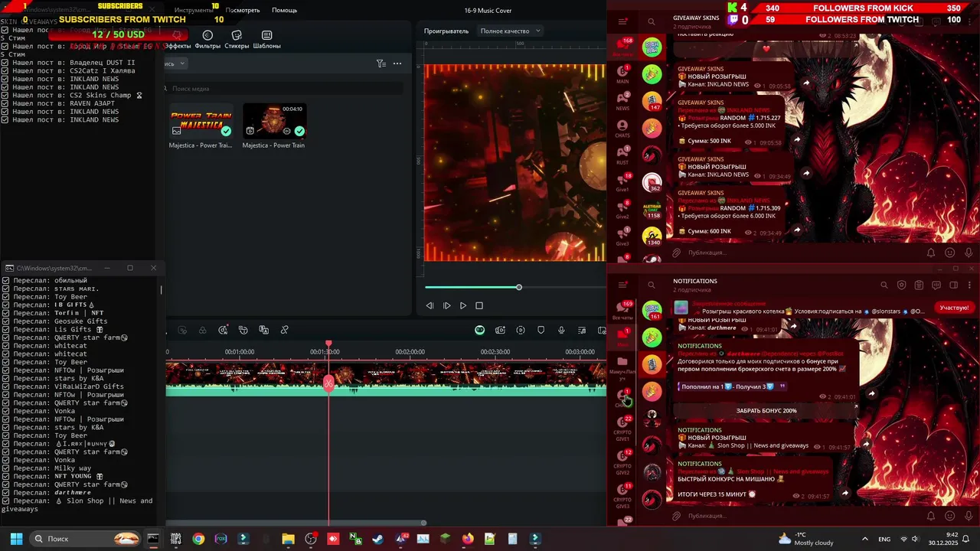Screen dimensions: 980x551
Task: Open Steam from the taskbar
Action: point(377,539)
